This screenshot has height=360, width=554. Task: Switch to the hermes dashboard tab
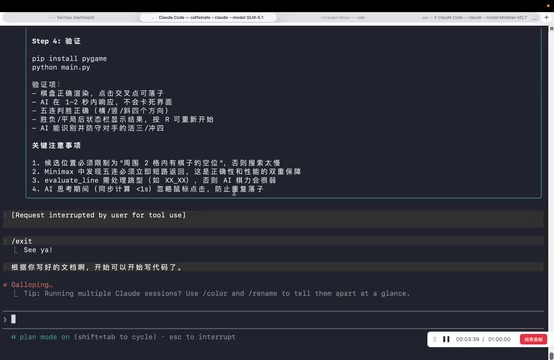click(x=71, y=17)
